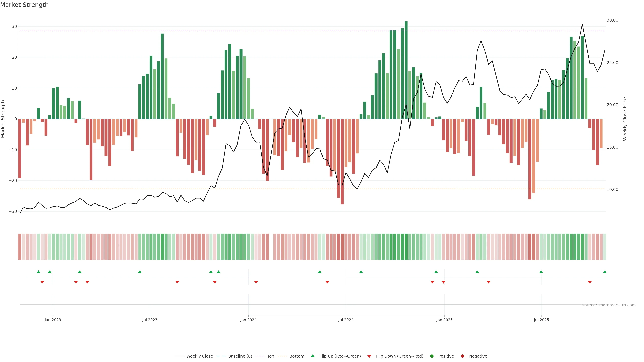Click the Market Strength chart title
The image size is (644, 362).
(x=24, y=5)
